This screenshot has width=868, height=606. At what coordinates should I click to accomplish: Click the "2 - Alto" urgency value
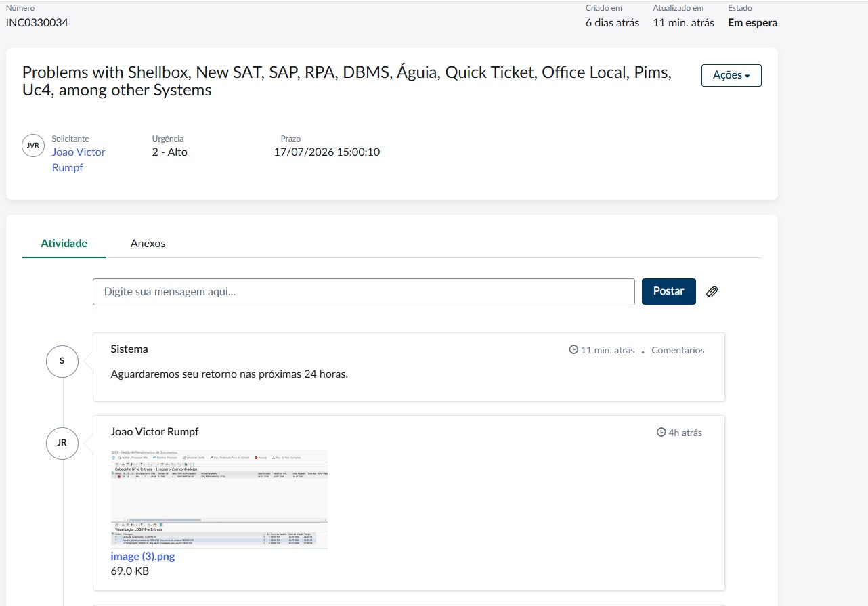coord(170,152)
